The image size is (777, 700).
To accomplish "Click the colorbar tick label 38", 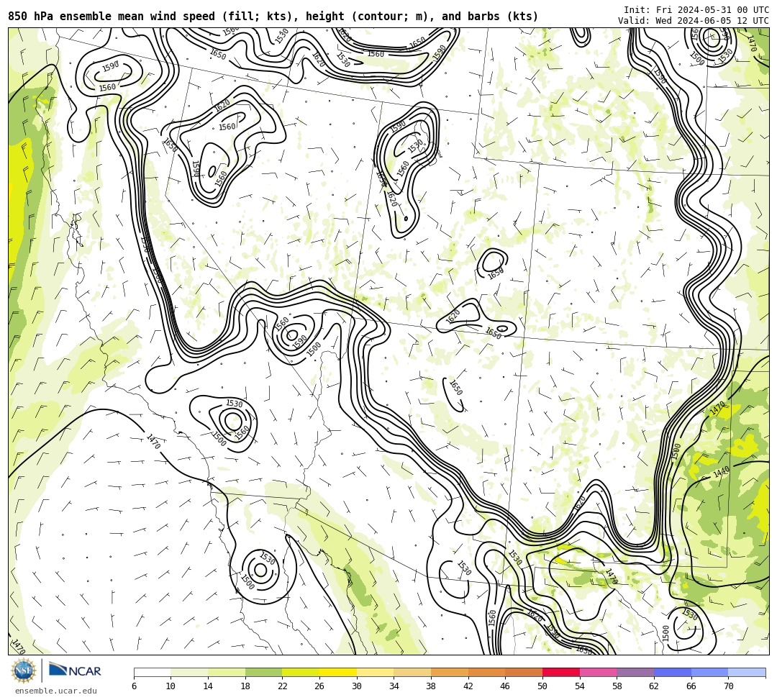I will click(x=431, y=686).
